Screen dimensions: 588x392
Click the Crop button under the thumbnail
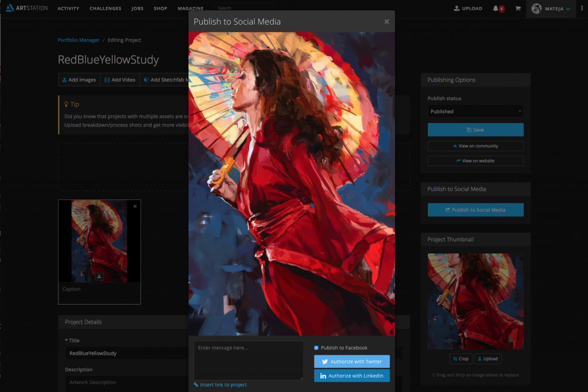click(x=461, y=359)
